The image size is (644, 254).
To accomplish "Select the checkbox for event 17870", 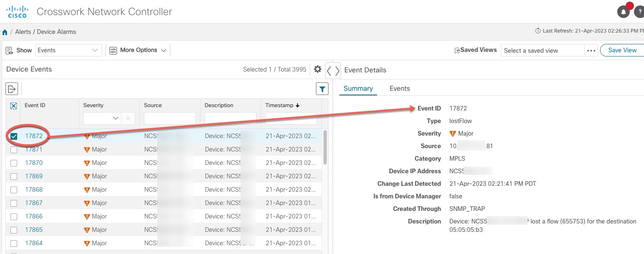I will coord(13,162).
